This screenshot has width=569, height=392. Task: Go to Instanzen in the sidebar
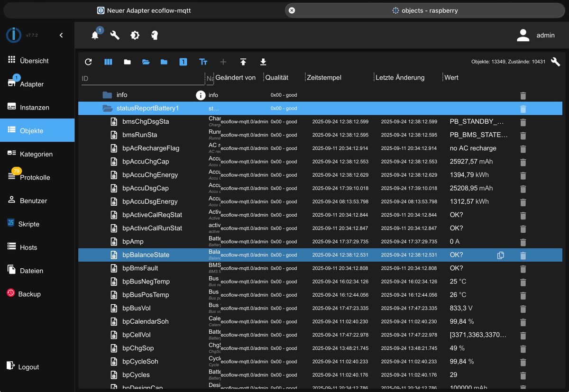[37, 107]
